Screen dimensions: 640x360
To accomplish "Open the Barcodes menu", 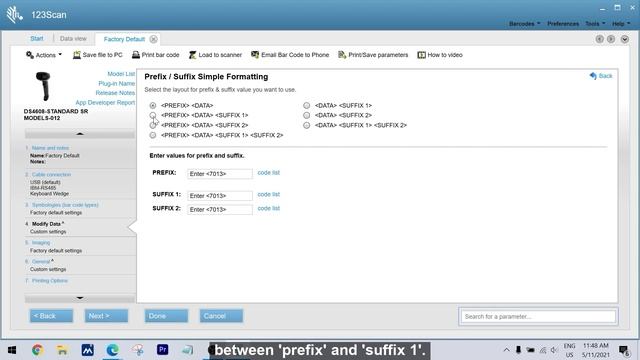I will [524, 24].
